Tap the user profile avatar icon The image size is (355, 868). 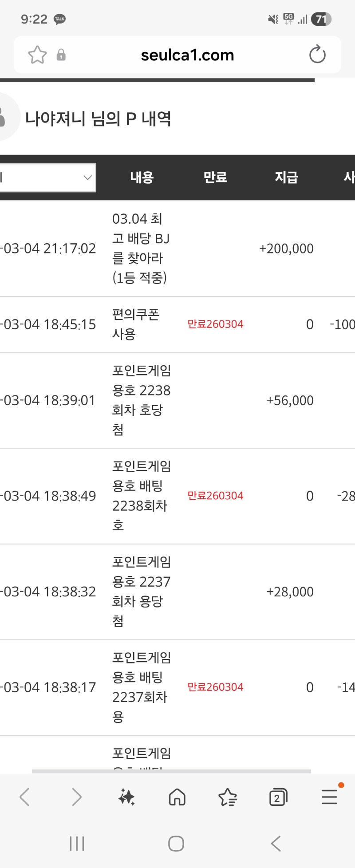[x=5, y=117]
